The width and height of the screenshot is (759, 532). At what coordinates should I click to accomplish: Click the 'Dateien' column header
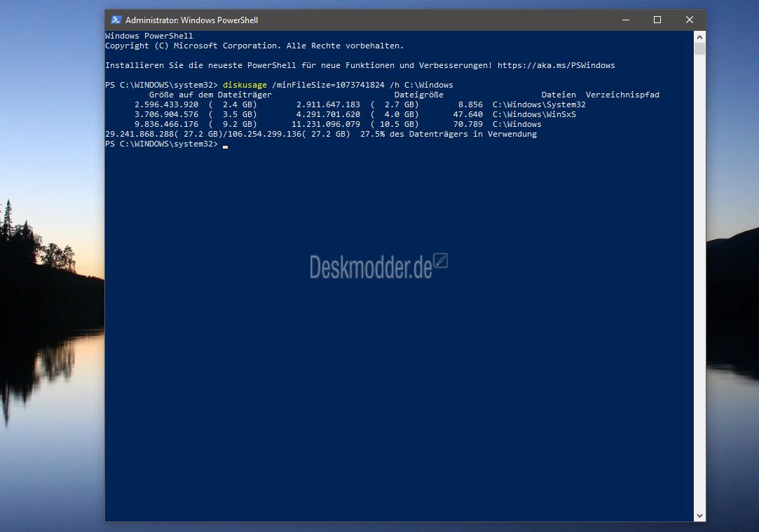559,95
